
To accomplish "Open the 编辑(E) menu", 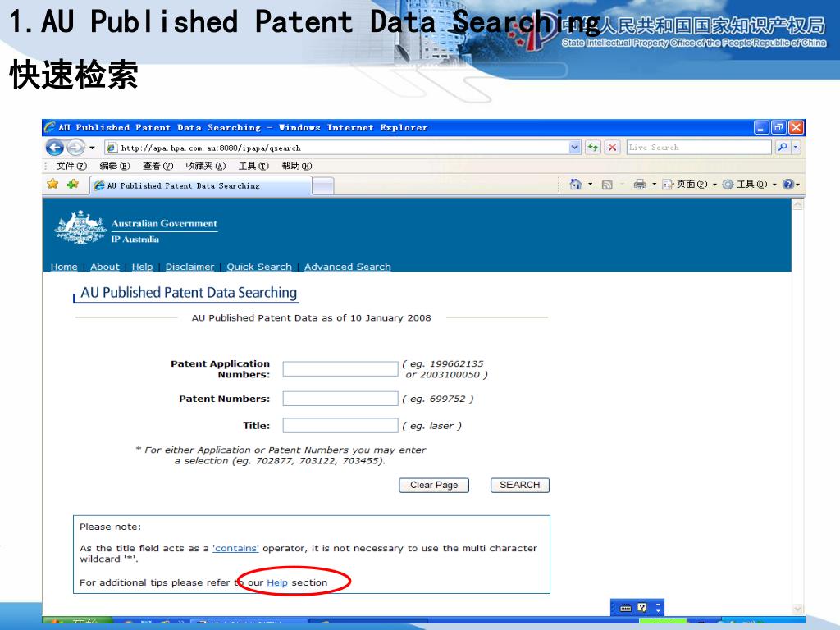I will (115, 166).
